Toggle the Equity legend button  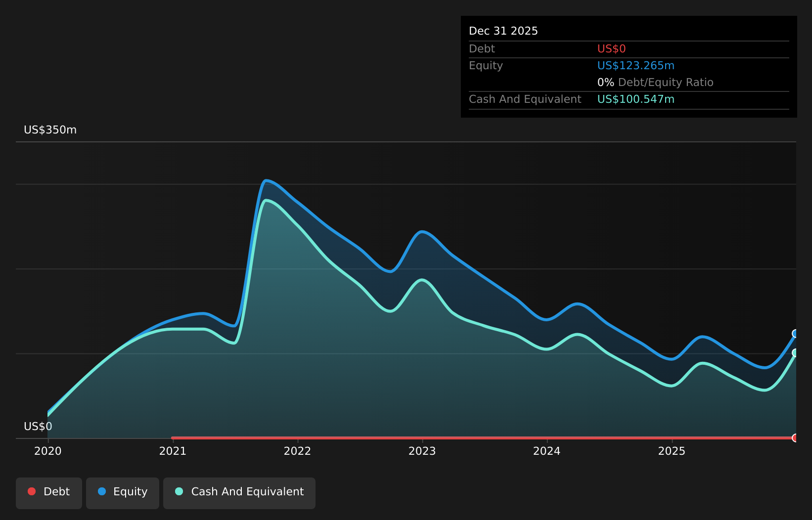123,493
